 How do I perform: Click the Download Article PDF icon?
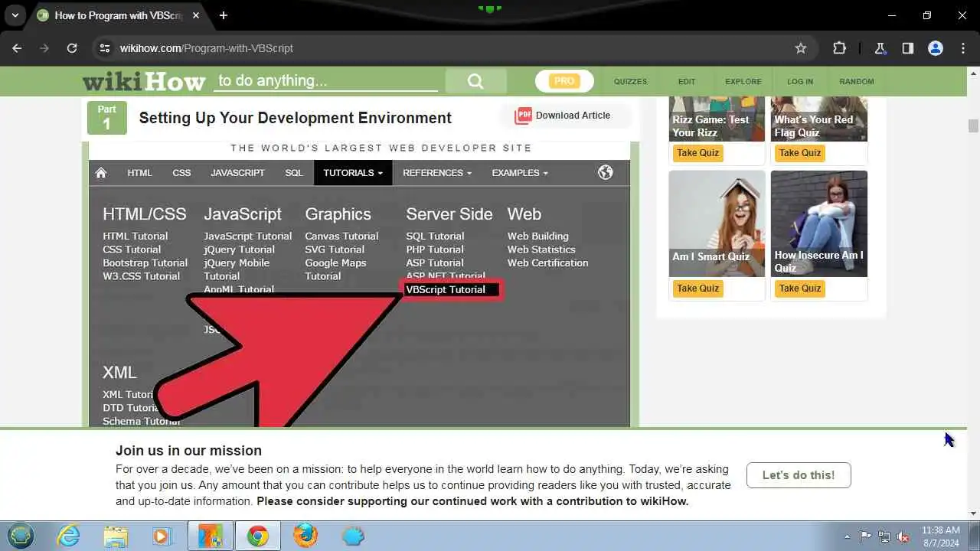point(524,116)
